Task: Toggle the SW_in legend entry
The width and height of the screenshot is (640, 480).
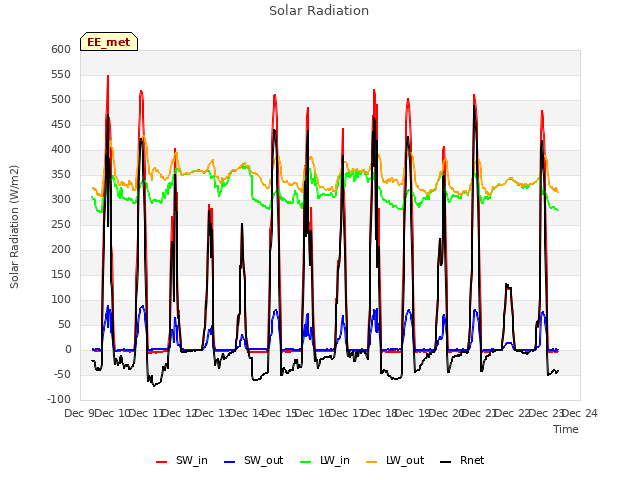Action: click(x=182, y=460)
